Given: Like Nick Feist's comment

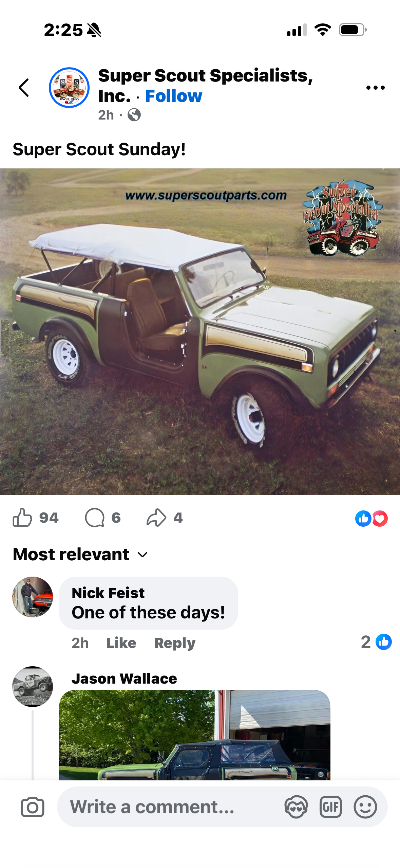Looking at the screenshot, I should (121, 643).
